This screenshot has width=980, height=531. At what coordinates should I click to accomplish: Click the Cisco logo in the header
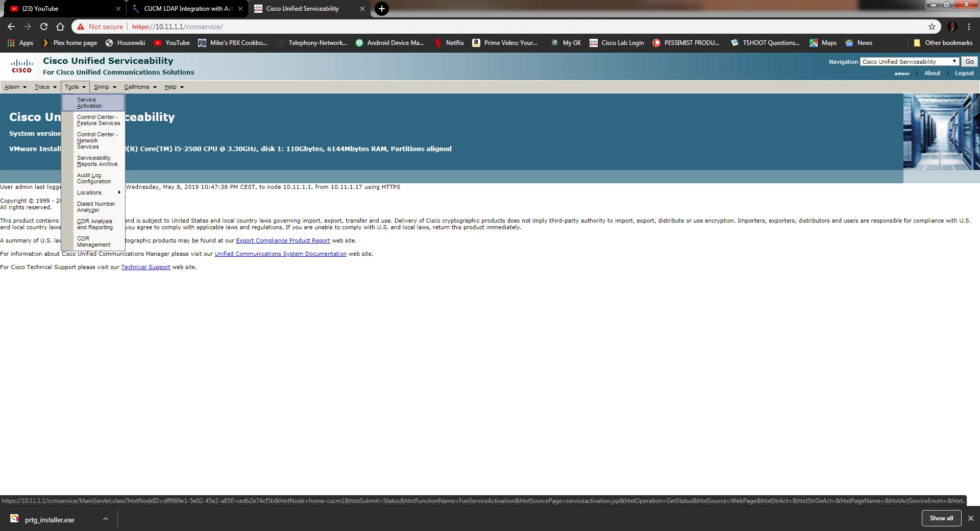22,66
